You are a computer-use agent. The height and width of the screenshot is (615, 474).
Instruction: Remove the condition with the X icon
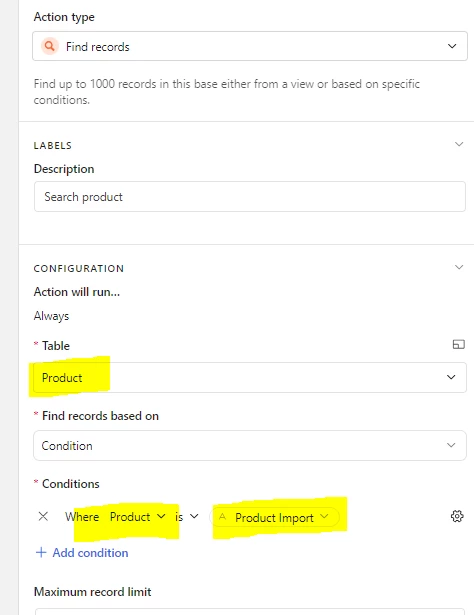coord(43,517)
